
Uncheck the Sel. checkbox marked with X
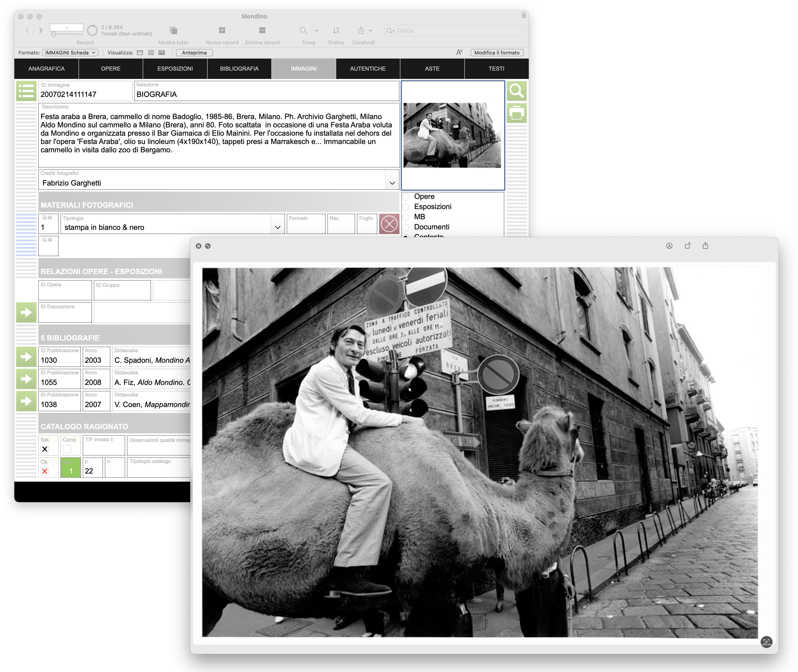point(45,450)
